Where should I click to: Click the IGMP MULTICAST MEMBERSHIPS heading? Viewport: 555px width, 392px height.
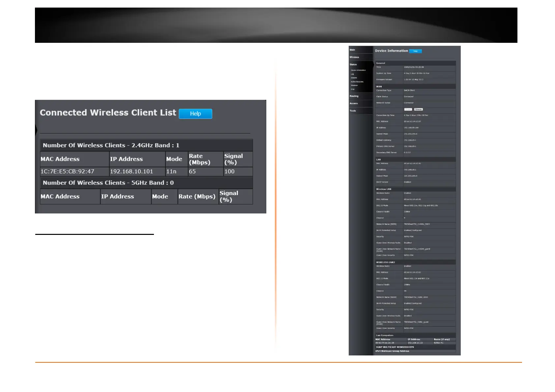pos(395,347)
